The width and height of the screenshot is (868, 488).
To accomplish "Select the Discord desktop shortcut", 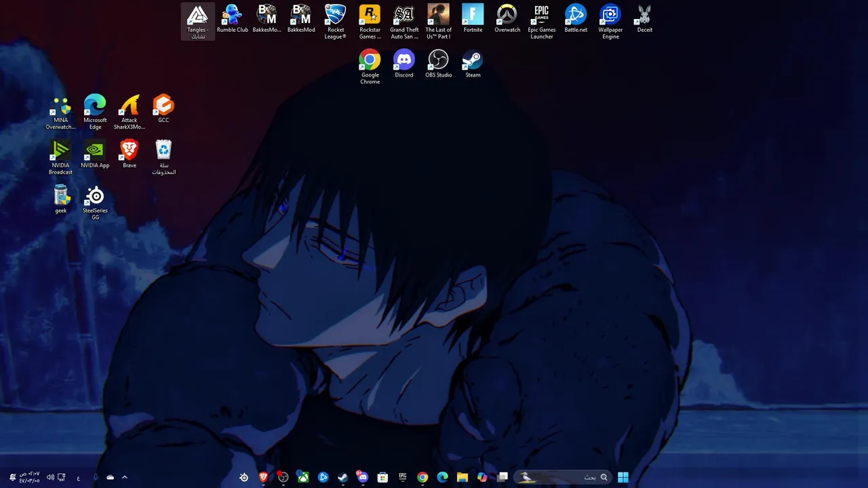I will pos(404,64).
